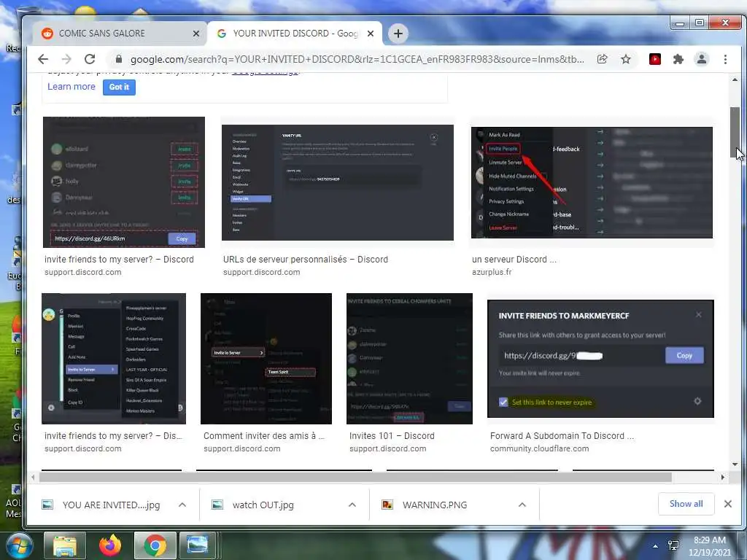Open the Chrome profile avatar
This screenshot has width=747, height=560.
(x=701, y=59)
